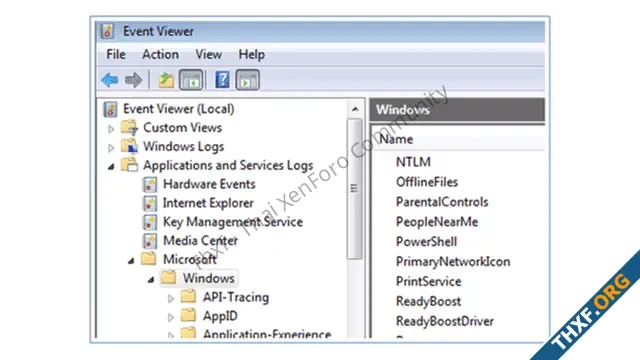This screenshot has height=360, width=640.
Task: Open the Action menu
Action: coord(160,54)
